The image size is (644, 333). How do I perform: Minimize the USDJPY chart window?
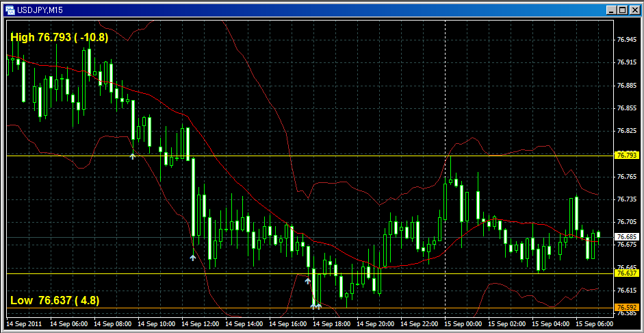pyautogui.click(x=610, y=9)
